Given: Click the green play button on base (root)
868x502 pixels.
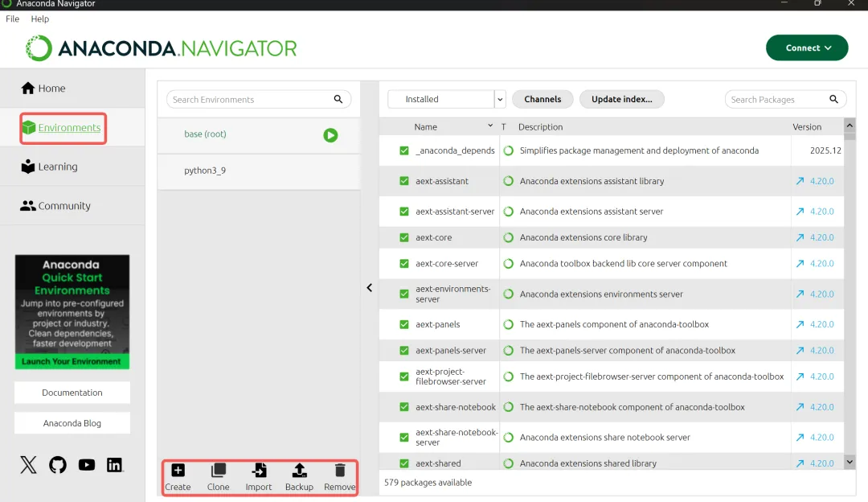Looking at the screenshot, I should (330, 135).
